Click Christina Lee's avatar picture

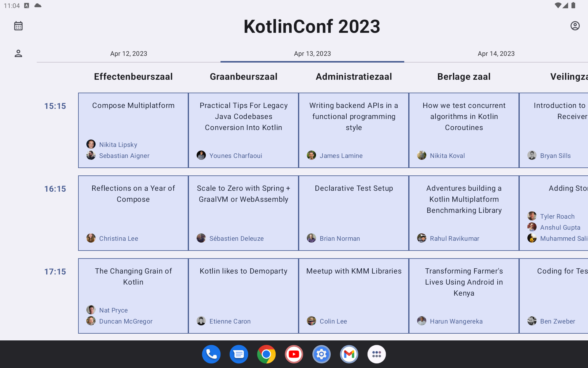[x=91, y=238]
